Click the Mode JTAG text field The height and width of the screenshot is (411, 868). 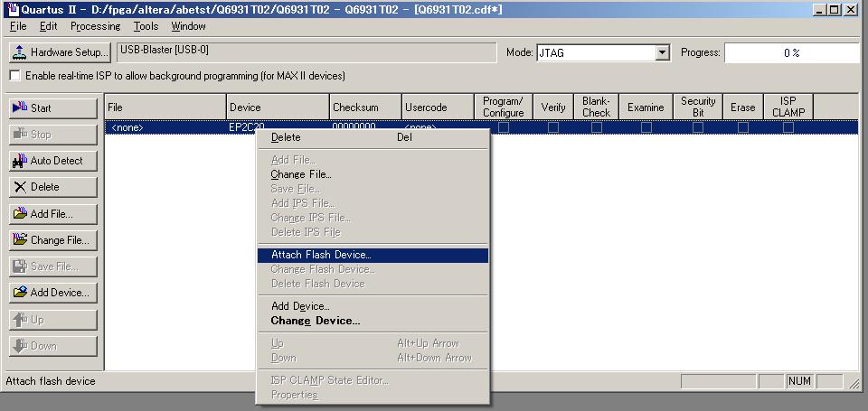point(596,53)
